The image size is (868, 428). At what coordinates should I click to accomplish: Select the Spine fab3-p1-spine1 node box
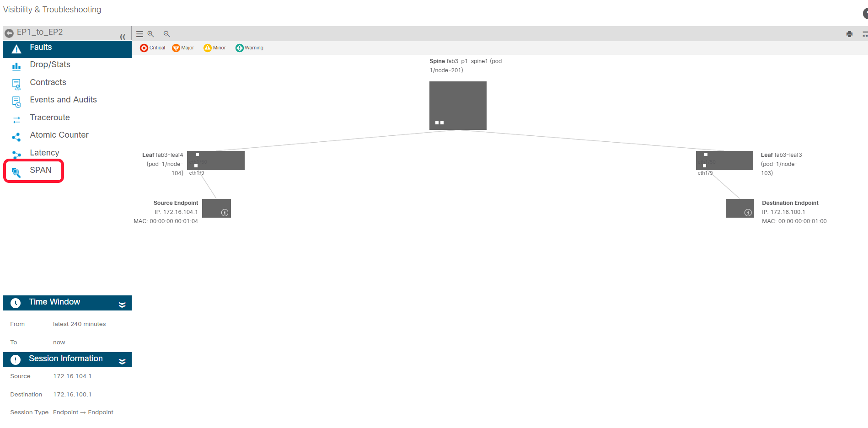[x=458, y=105]
